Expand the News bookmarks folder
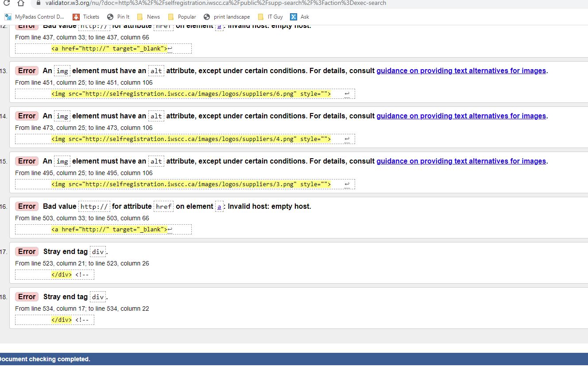This screenshot has width=588, height=367. click(153, 17)
